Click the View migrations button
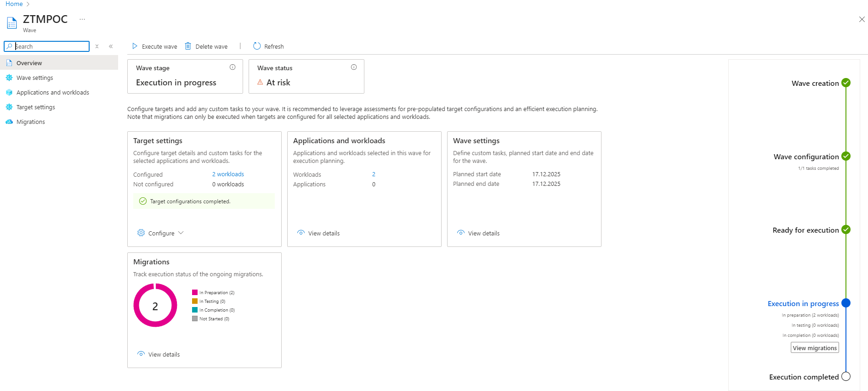868x391 pixels. 814,348
